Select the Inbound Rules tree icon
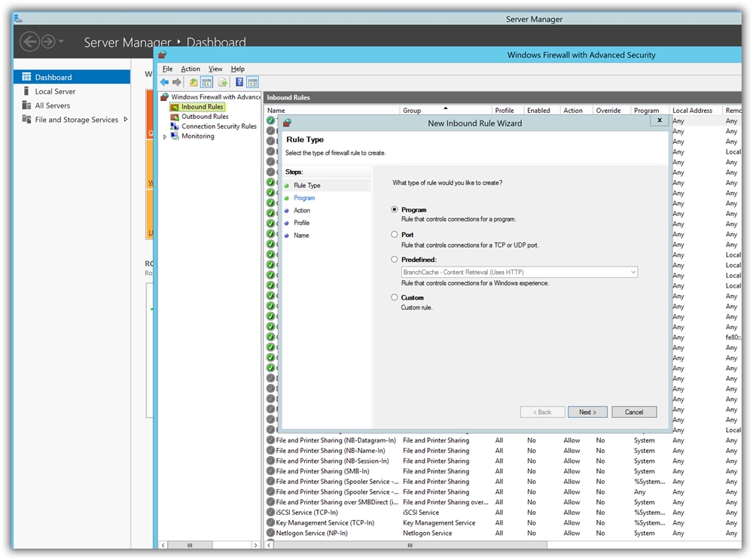This screenshot has height=560, width=753. tap(175, 107)
